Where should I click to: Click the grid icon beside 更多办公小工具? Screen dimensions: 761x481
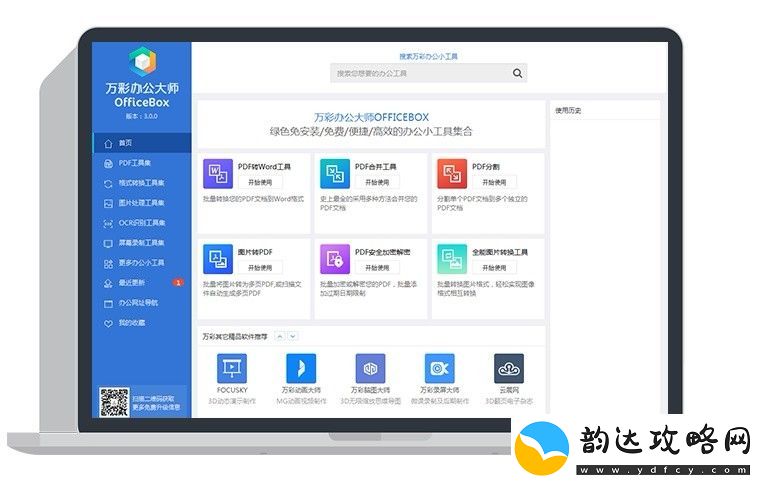tap(108, 264)
